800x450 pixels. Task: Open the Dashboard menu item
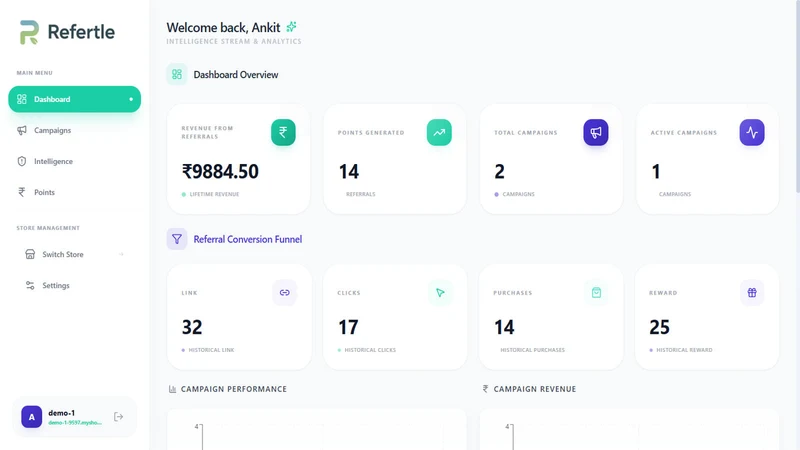(x=74, y=99)
